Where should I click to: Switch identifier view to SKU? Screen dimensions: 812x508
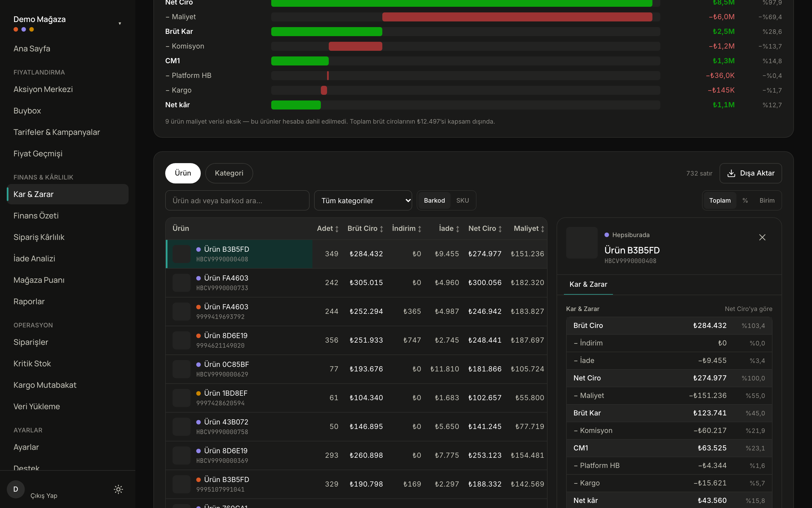462,201
